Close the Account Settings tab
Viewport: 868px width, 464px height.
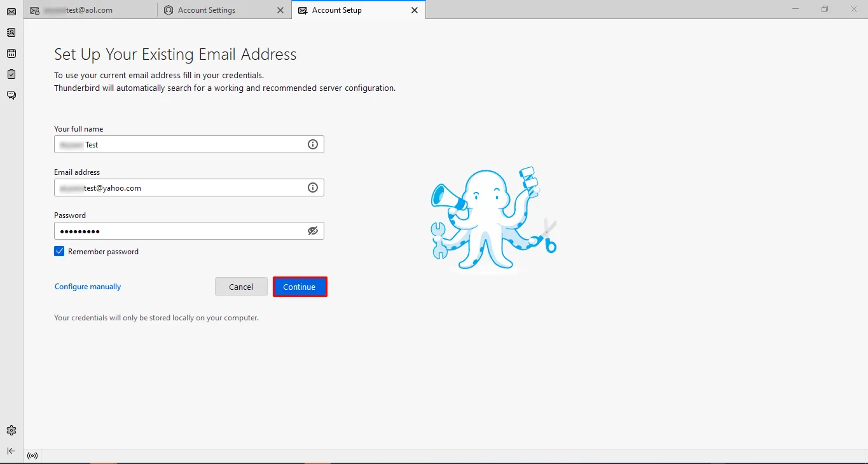tap(280, 10)
